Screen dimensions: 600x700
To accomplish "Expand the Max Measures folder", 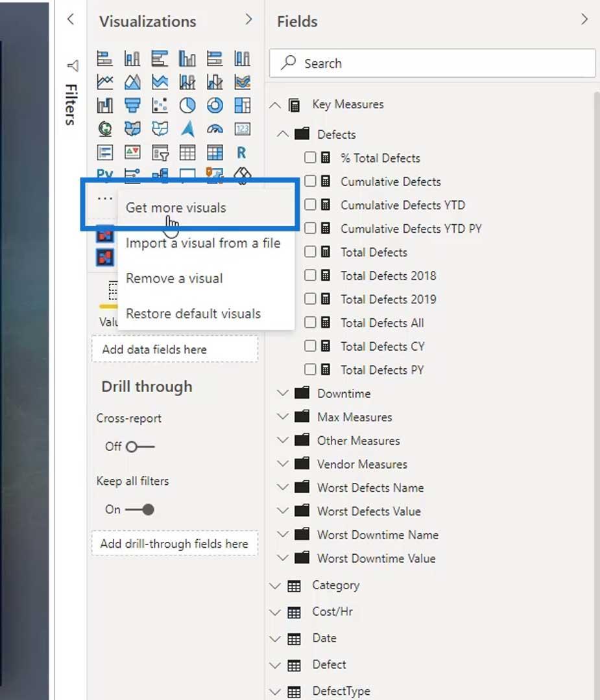I will 283,417.
